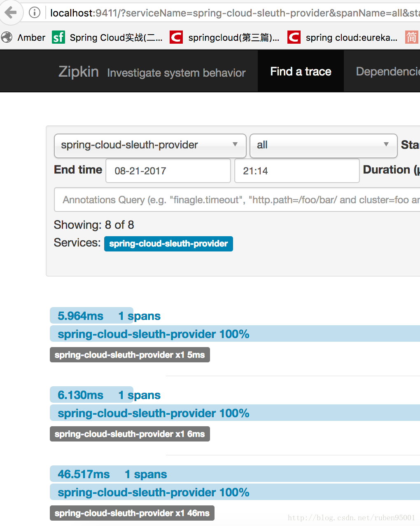Open the 6.130ms trace result
The width and height of the screenshot is (420, 526).
tap(91, 395)
